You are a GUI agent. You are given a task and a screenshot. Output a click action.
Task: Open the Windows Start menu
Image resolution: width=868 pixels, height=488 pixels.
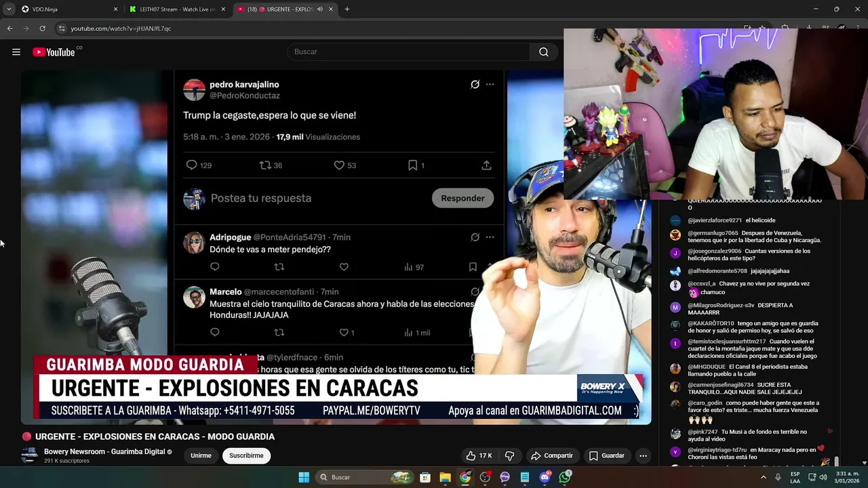[x=304, y=477]
